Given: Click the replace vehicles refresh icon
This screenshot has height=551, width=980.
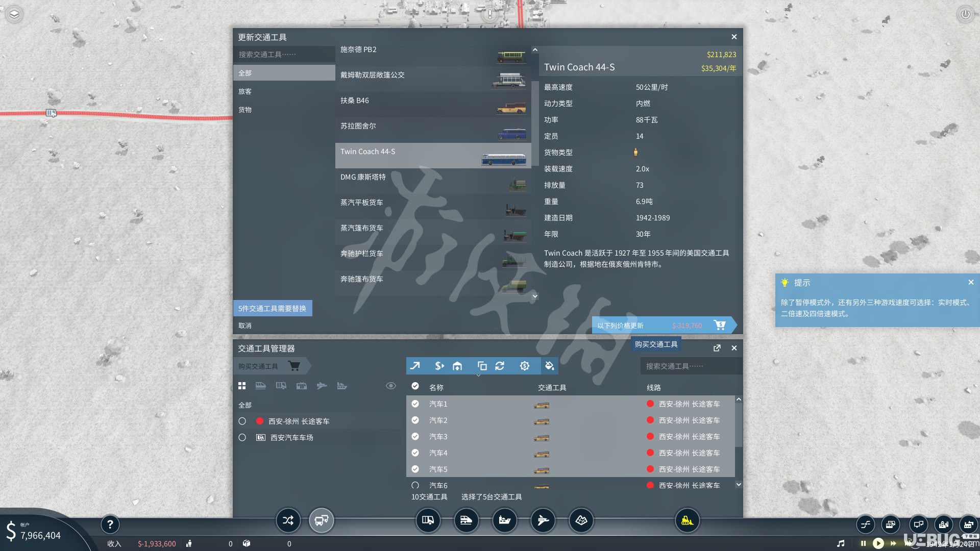Looking at the screenshot, I should (500, 366).
